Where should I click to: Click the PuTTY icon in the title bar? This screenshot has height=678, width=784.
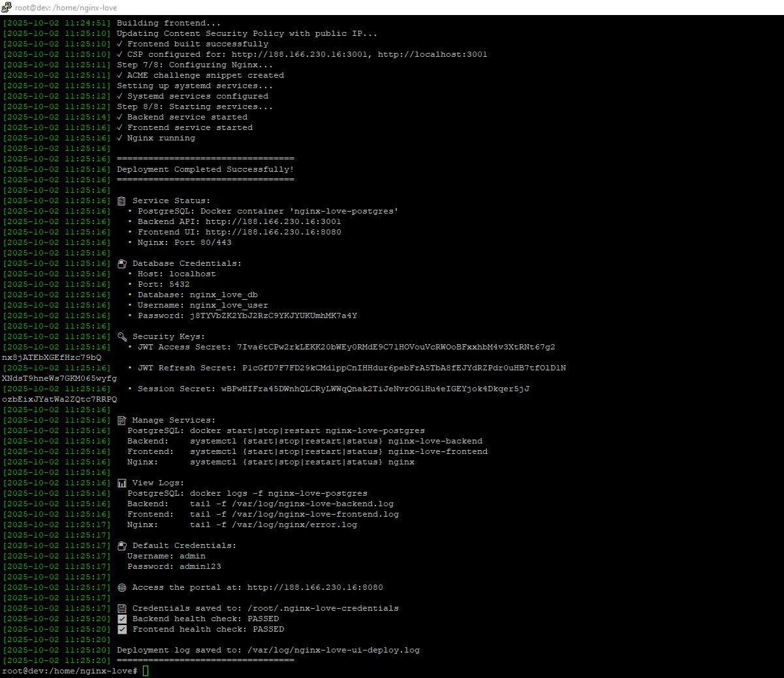(7, 7)
